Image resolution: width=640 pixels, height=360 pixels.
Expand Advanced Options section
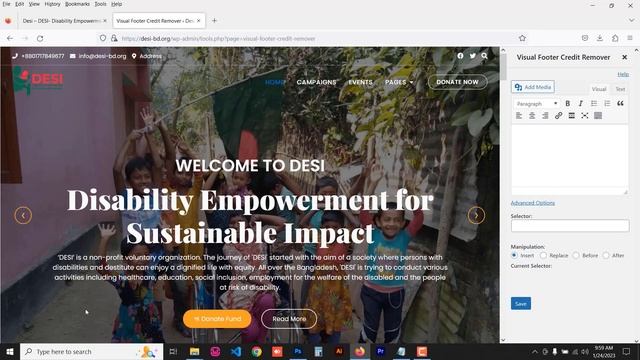533,203
